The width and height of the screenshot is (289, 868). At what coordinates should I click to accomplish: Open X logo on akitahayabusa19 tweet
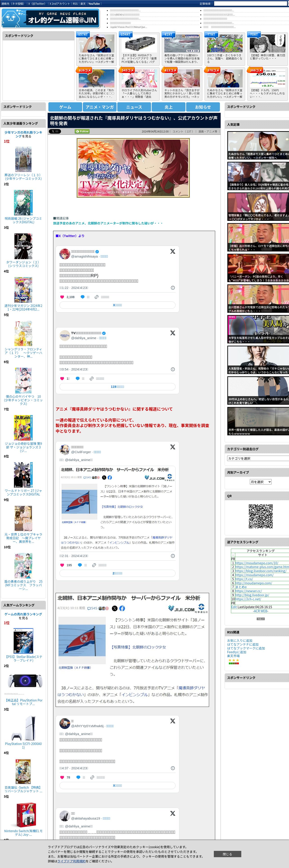(x=173, y=813)
